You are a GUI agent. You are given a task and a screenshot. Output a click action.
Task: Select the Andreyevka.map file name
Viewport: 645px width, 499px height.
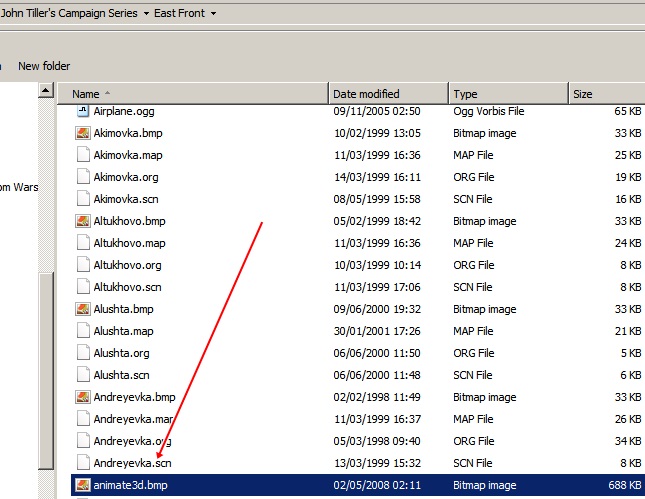pos(133,419)
